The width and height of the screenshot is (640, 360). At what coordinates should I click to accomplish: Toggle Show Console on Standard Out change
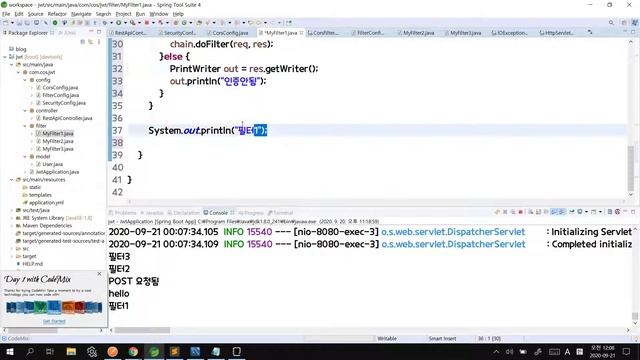point(553,212)
